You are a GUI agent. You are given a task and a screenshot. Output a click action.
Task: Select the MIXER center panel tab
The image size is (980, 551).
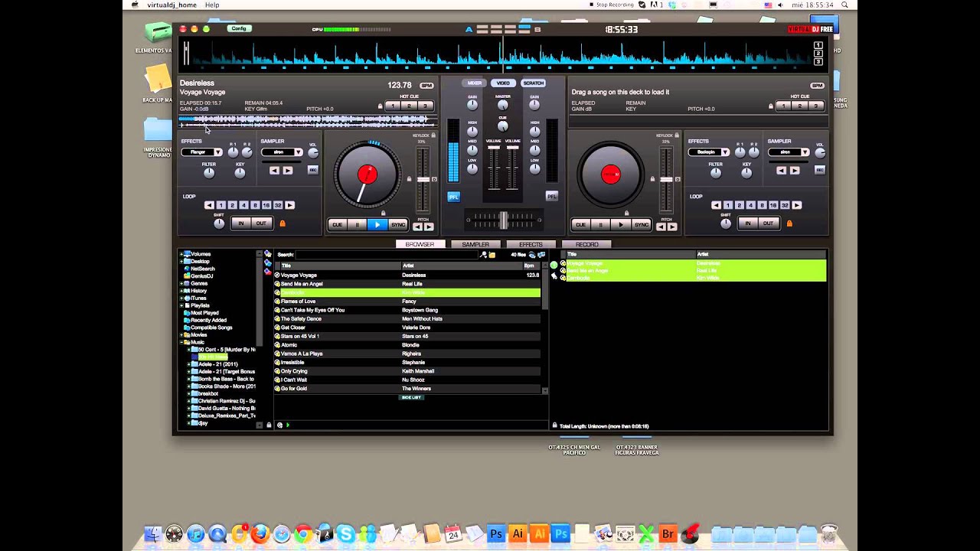click(x=475, y=83)
